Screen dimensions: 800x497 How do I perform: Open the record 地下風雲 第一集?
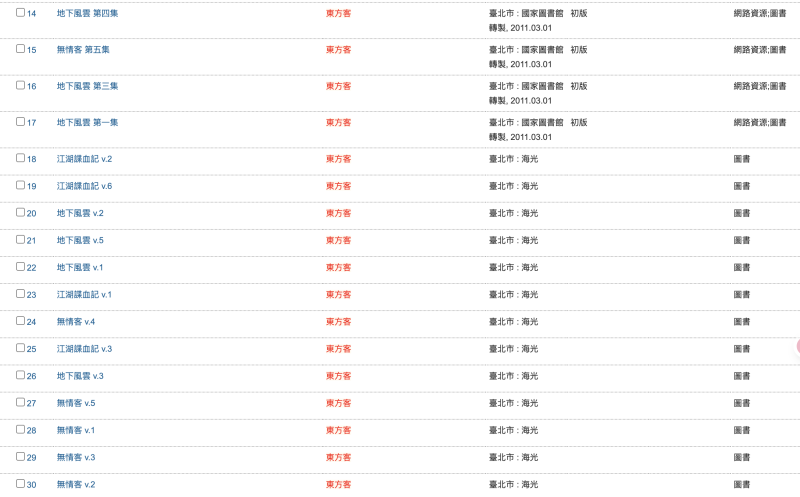87,122
